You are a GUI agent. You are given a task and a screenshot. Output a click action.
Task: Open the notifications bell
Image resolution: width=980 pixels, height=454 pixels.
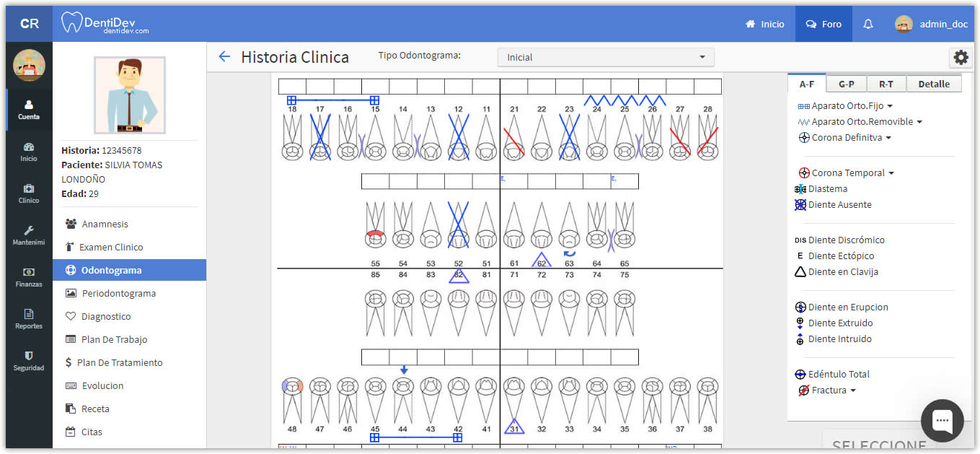(868, 24)
